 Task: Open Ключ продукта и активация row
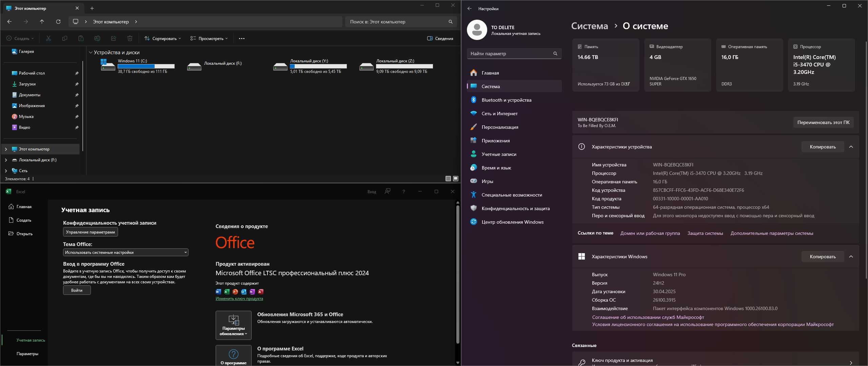coord(715,360)
